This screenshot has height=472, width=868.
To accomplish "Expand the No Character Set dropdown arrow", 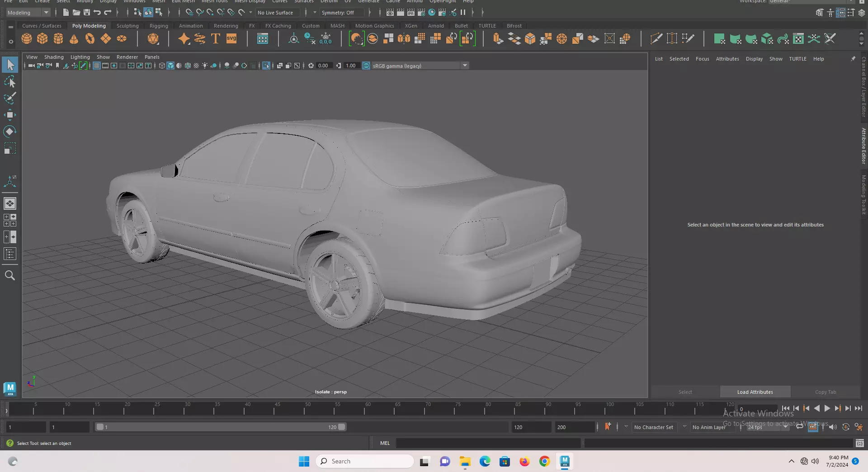I will [x=626, y=426].
